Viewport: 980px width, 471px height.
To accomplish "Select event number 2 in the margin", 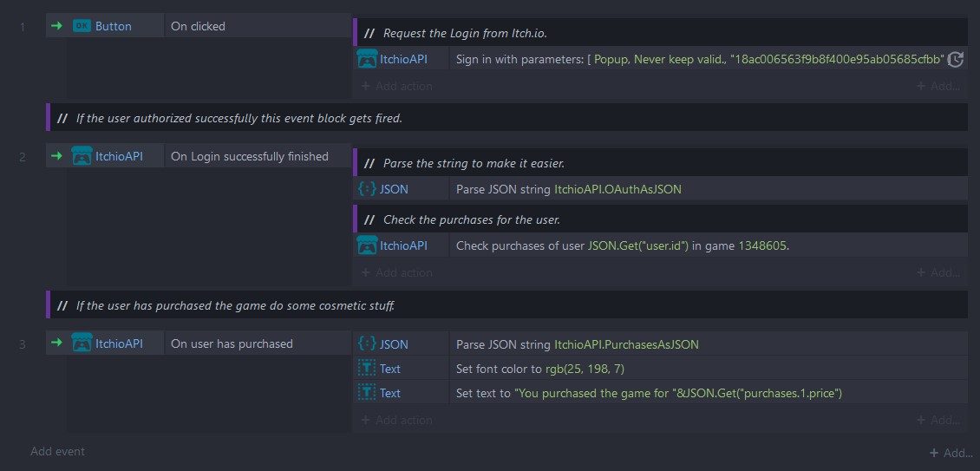I will [23, 157].
